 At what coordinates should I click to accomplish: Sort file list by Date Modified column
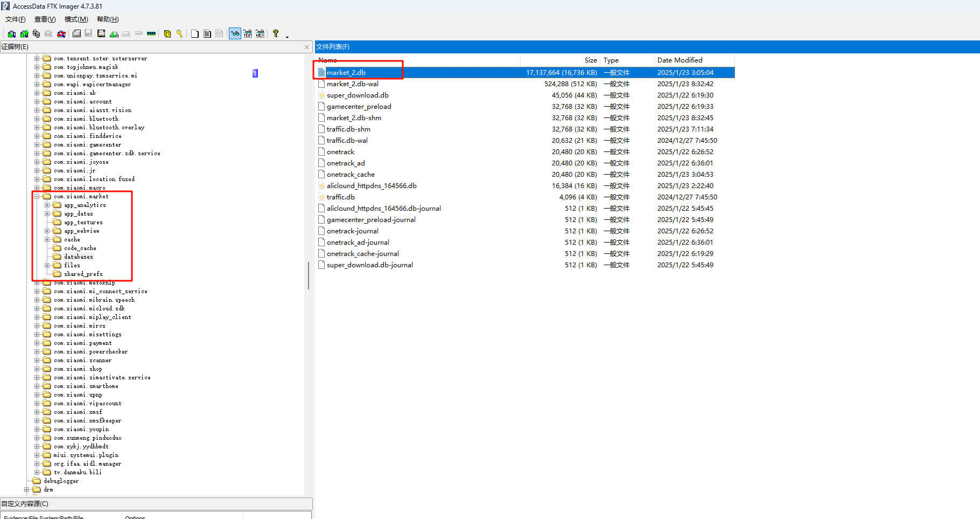click(680, 60)
